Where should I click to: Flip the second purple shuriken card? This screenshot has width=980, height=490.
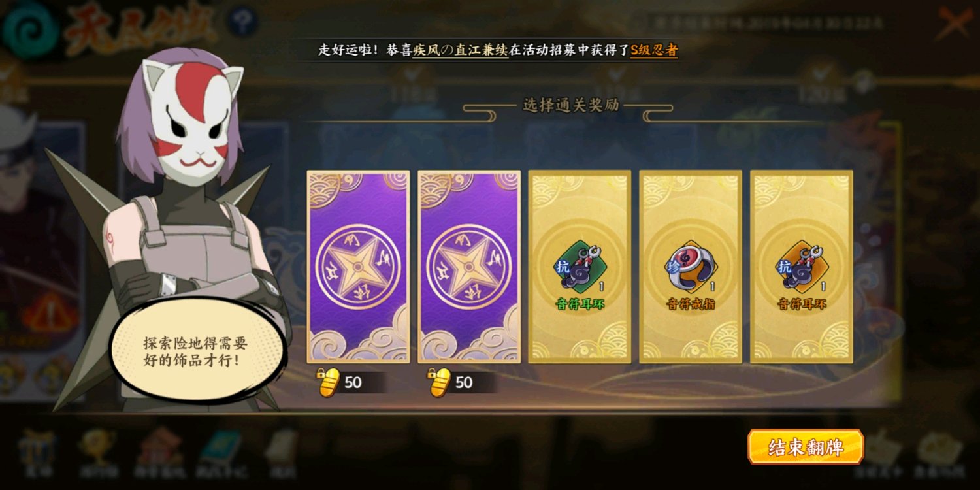click(x=469, y=267)
